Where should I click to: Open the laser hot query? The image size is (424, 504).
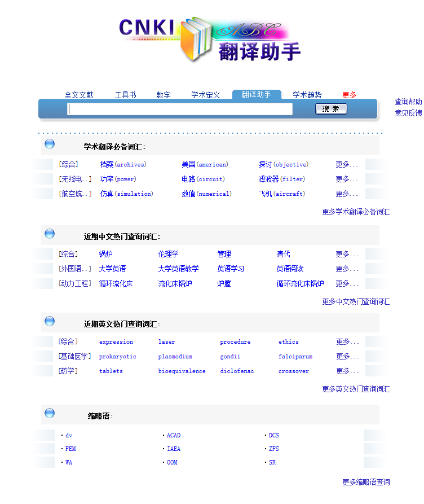coord(167,342)
